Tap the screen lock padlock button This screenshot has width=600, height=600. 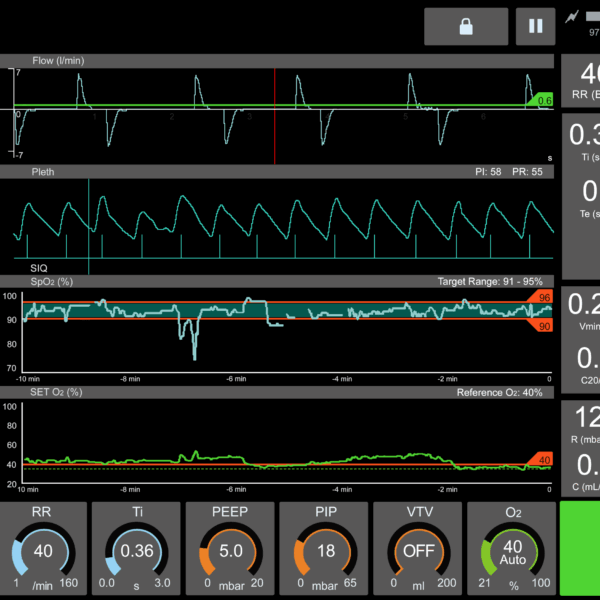pos(465,26)
